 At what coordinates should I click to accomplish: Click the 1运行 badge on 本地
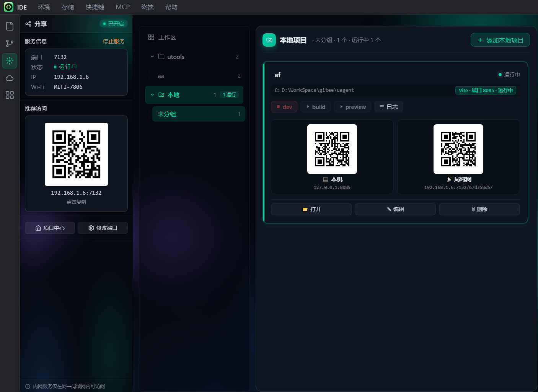[230, 95]
